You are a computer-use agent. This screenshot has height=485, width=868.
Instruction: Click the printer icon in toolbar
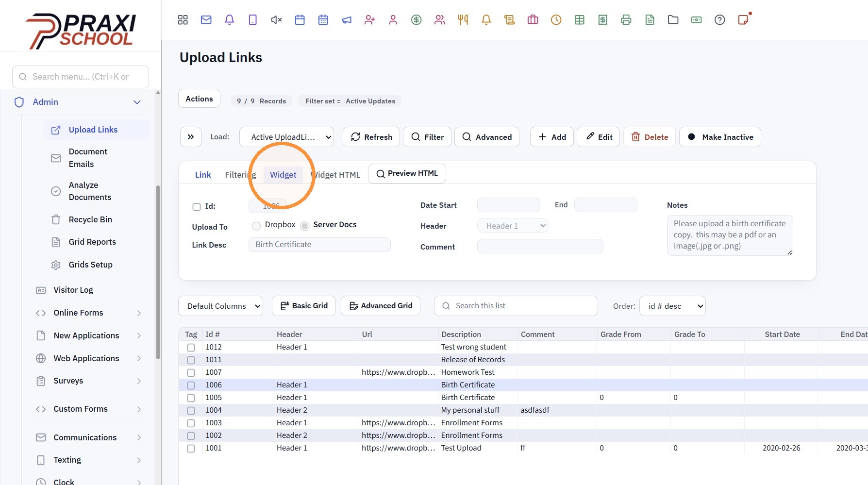626,20
